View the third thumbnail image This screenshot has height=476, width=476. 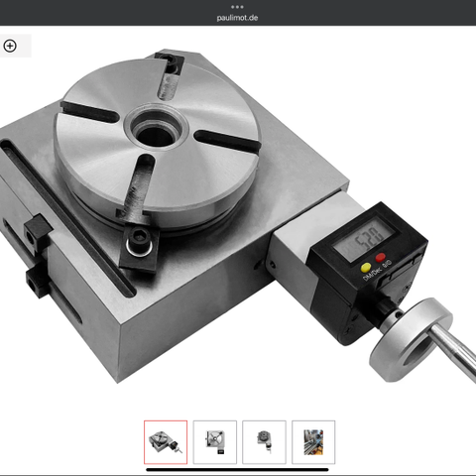[x=264, y=442]
